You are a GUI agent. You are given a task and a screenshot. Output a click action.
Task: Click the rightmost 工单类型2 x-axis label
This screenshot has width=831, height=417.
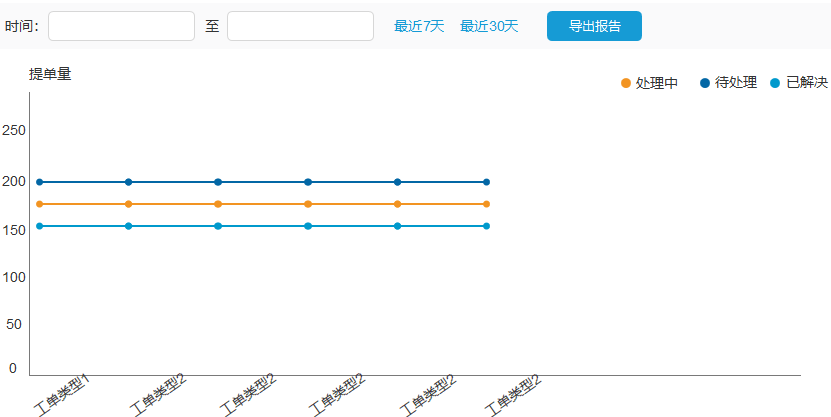pos(512,396)
